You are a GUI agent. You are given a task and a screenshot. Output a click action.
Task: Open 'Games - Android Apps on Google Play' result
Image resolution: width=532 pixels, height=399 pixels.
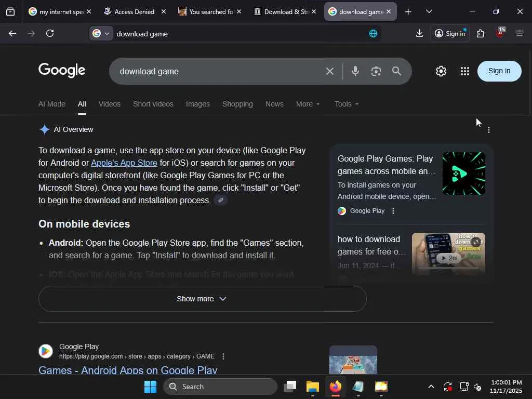pyautogui.click(x=128, y=370)
